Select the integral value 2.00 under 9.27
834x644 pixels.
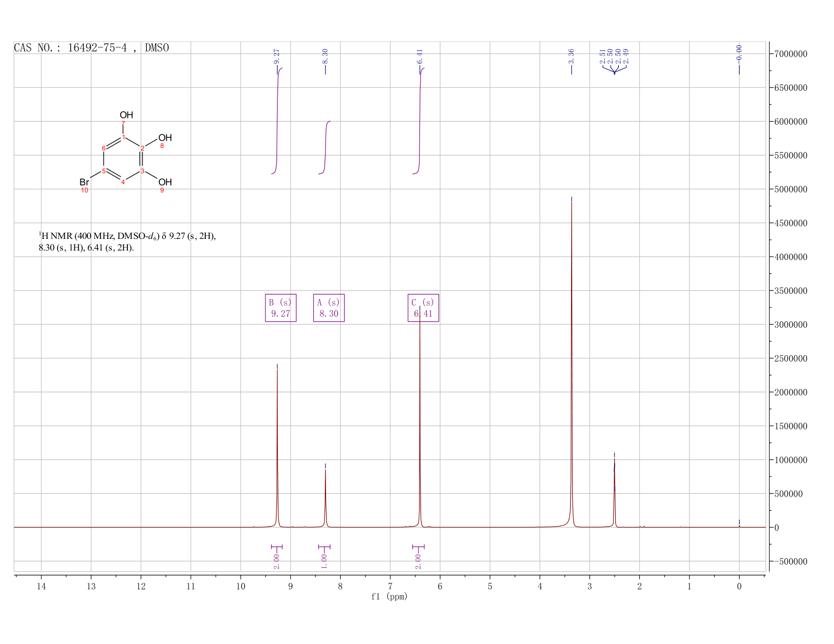pyautogui.click(x=276, y=561)
